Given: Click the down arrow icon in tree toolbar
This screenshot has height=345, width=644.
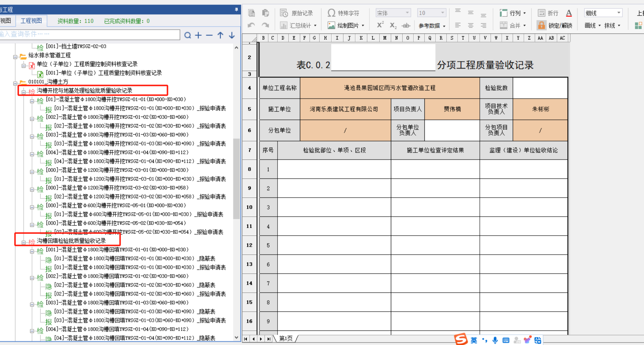Looking at the screenshot, I should [x=232, y=35].
